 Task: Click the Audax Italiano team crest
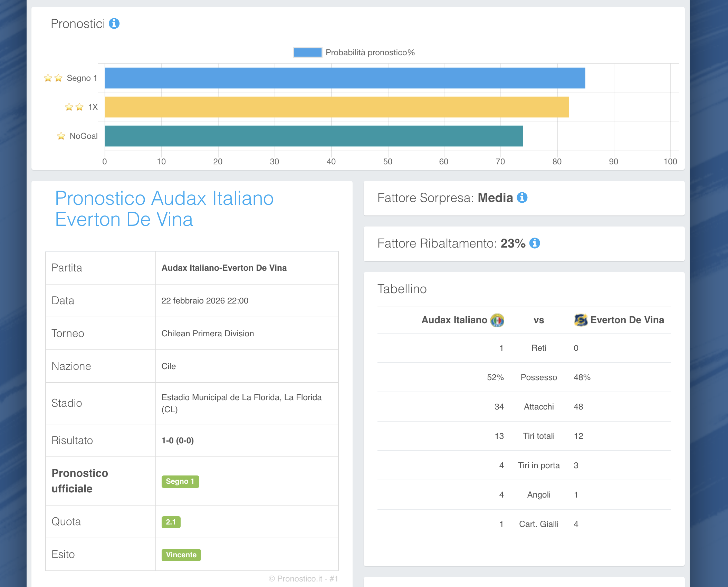point(497,320)
